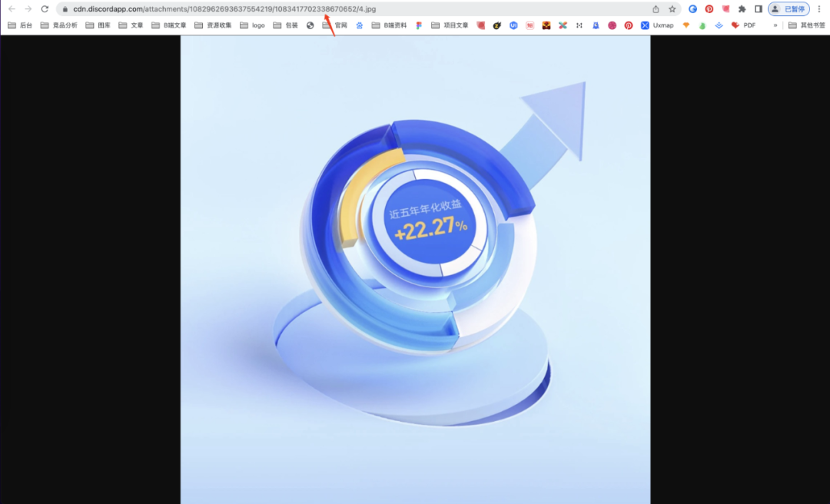Open the 后台 bookmark folder
This screenshot has height=504, width=830.
[19, 25]
